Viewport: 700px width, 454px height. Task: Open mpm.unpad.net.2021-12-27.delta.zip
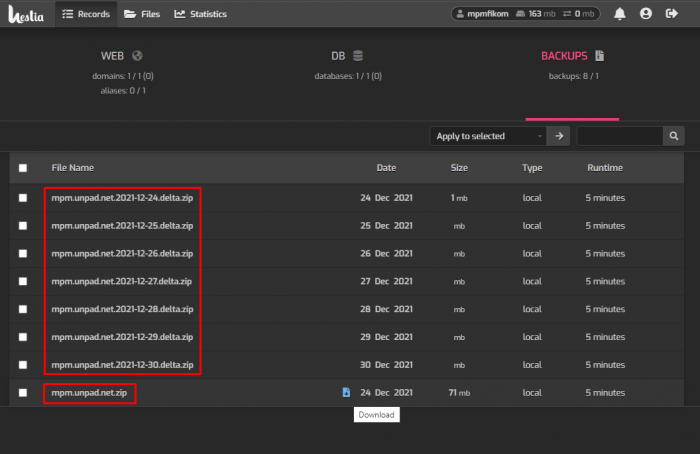[x=121, y=281]
